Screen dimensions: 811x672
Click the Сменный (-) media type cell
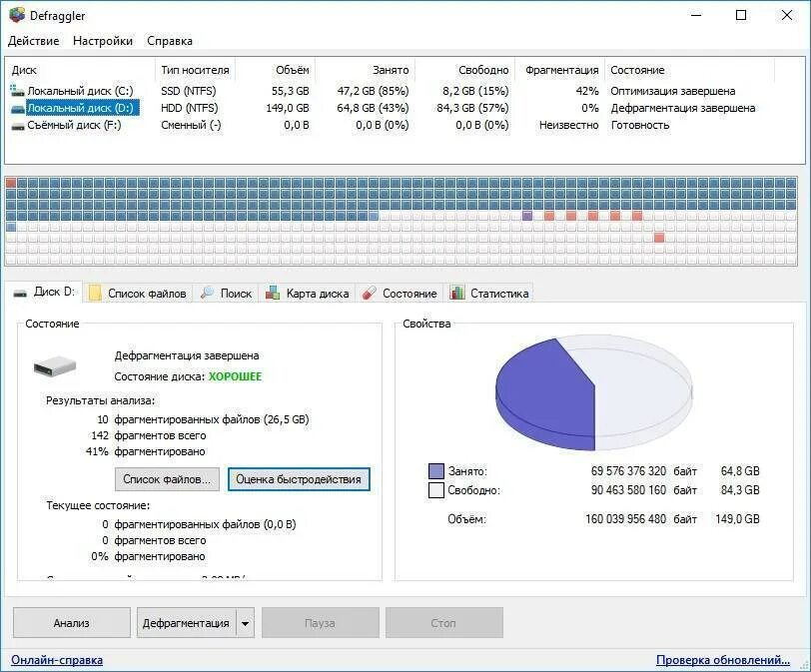tap(191, 125)
